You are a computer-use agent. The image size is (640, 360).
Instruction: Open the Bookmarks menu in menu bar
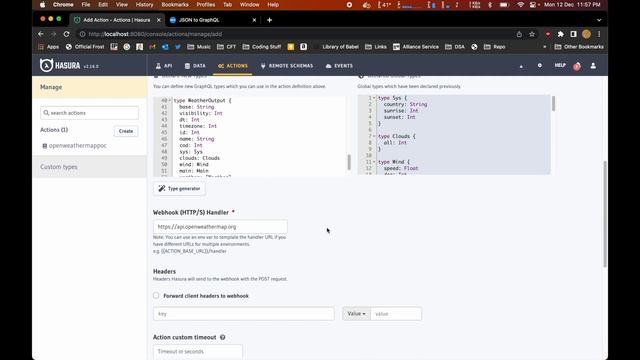[x=175, y=5]
